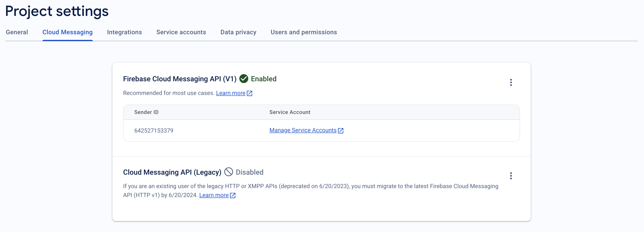
Task: Click Learn more about the legacy API migration
Action: coord(214,195)
